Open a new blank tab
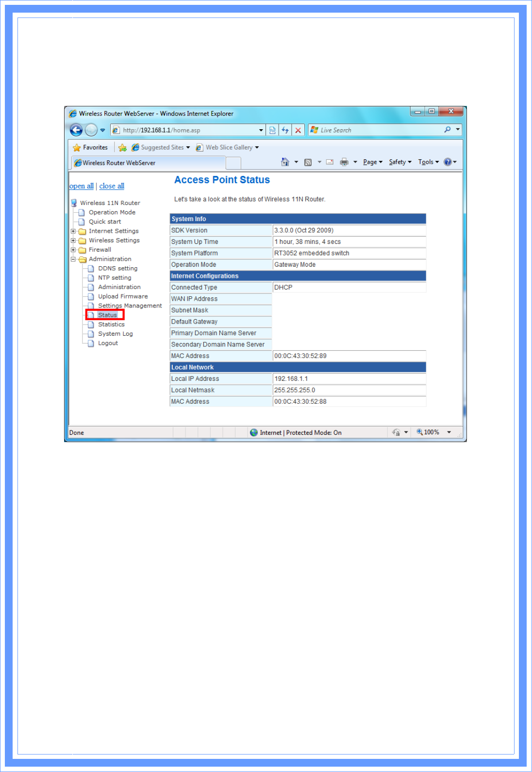 (233, 163)
